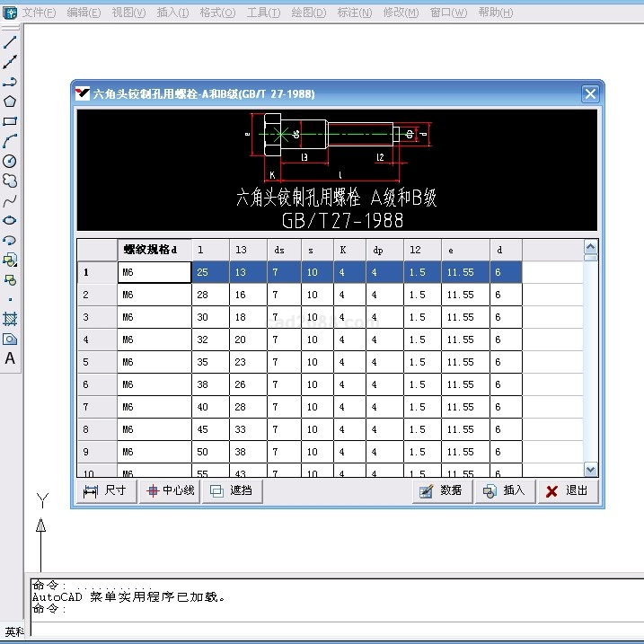Select the Polygon drawing tool
The height and width of the screenshot is (644, 644).
10,101
